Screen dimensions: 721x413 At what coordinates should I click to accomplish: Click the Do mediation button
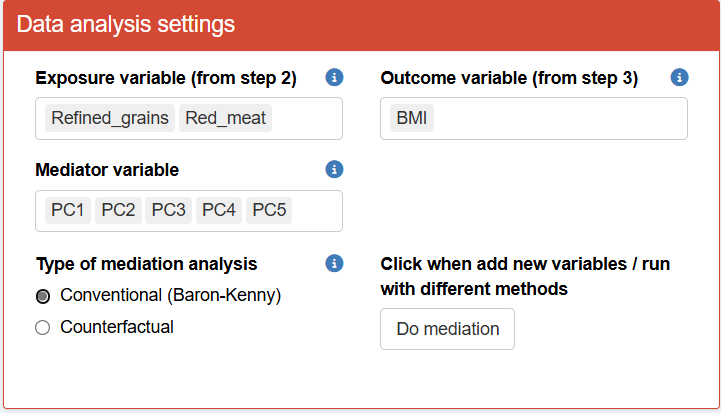coord(447,329)
